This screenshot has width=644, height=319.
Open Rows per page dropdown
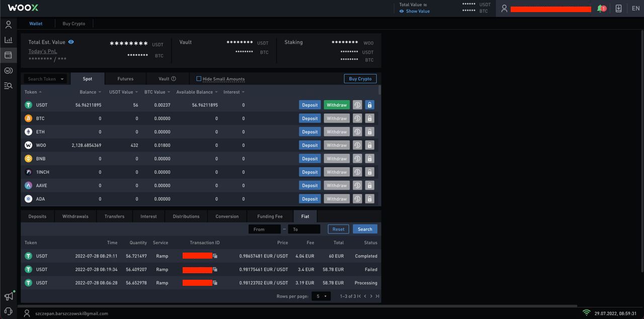(x=321, y=296)
